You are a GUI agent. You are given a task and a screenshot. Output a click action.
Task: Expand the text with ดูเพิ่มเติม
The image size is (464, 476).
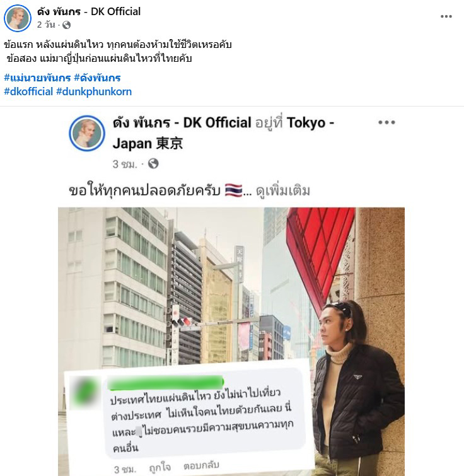pos(283,191)
